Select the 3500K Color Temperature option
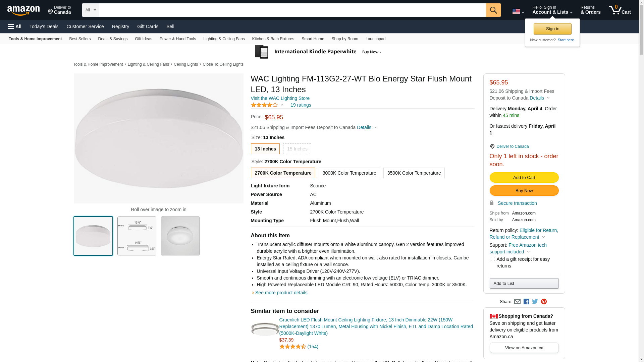This screenshot has height=362, width=644. click(x=414, y=173)
